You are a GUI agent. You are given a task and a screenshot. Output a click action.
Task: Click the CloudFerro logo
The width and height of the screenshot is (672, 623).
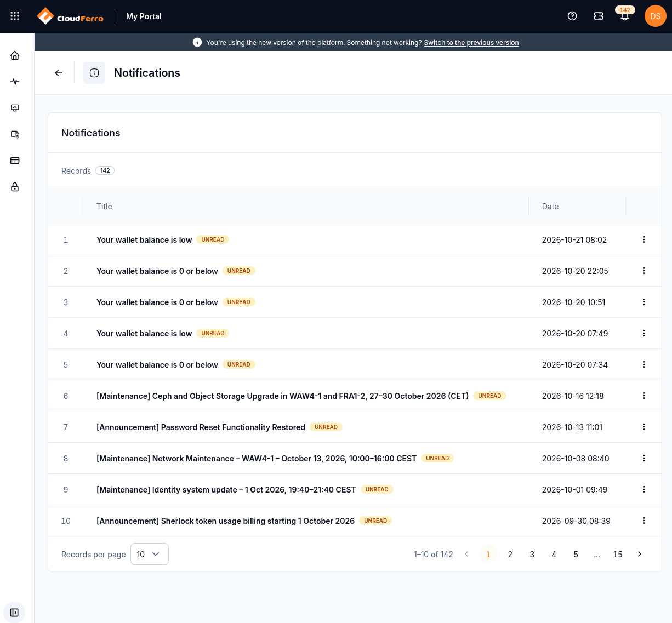point(70,16)
